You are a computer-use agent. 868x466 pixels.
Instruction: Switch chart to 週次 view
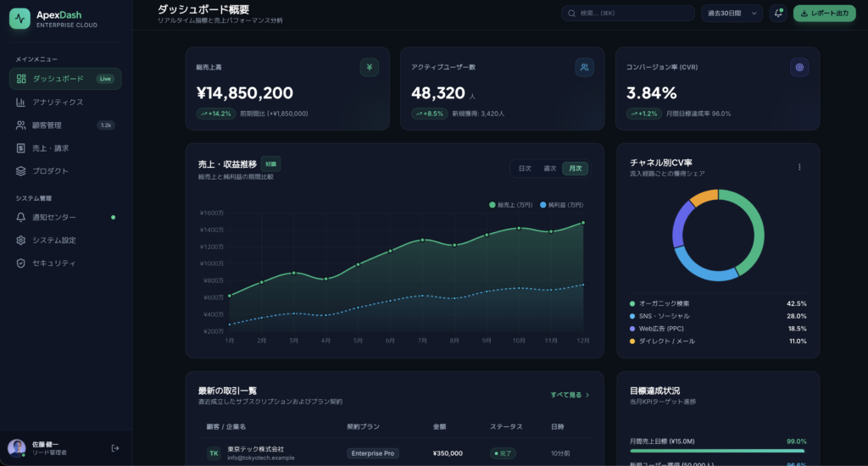pos(549,169)
